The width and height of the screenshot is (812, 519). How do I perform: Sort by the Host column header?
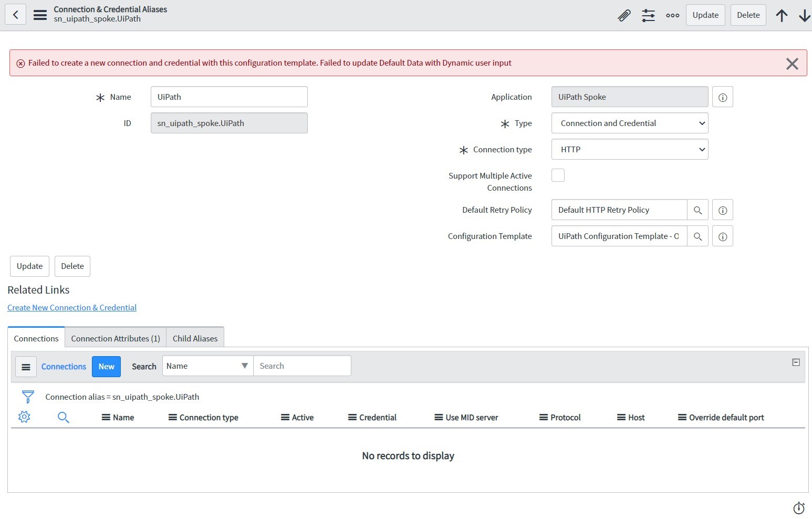coord(637,418)
